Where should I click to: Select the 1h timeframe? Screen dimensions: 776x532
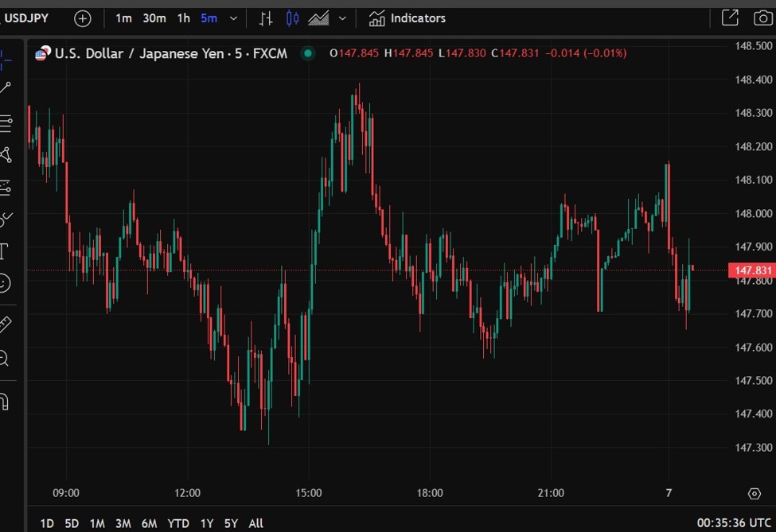(183, 18)
